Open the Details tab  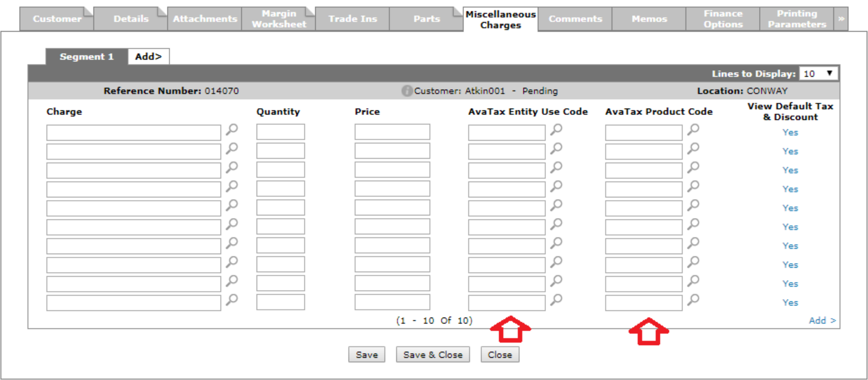click(131, 19)
